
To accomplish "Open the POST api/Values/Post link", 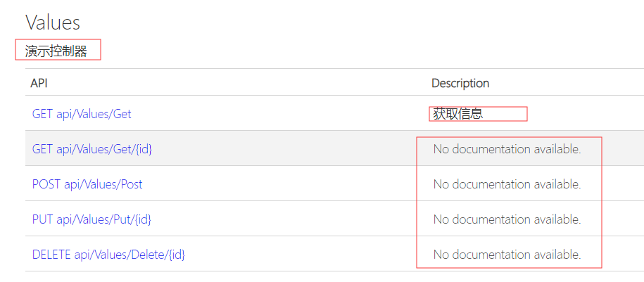I will (87, 184).
